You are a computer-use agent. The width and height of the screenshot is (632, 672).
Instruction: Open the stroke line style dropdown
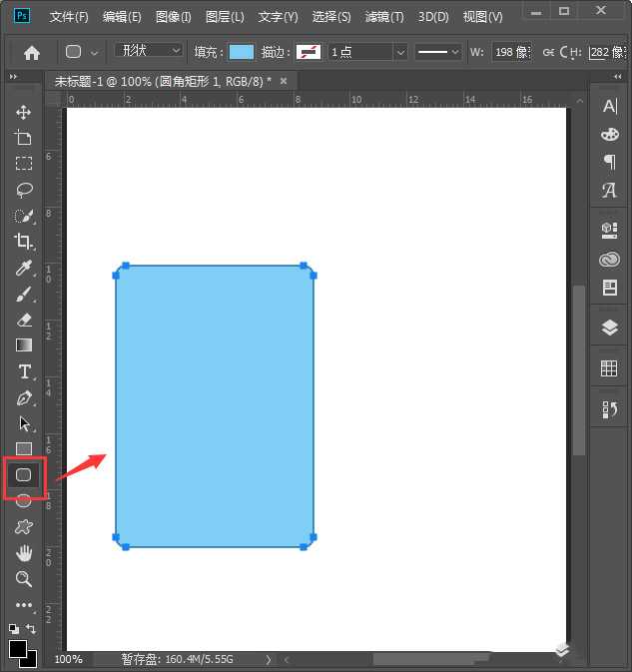[437, 52]
